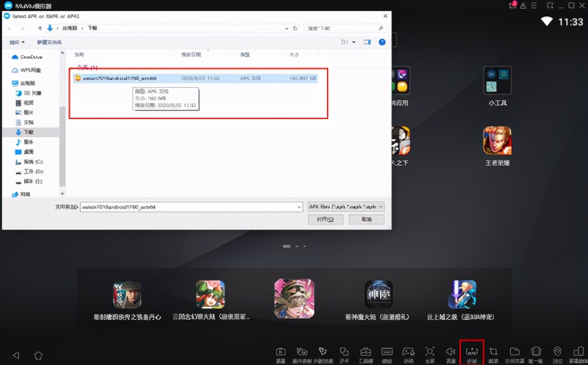This screenshot has height=365, width=588.
Task: Open the recommended game with blue sword character icon
Action: click(x=462, y=294)
